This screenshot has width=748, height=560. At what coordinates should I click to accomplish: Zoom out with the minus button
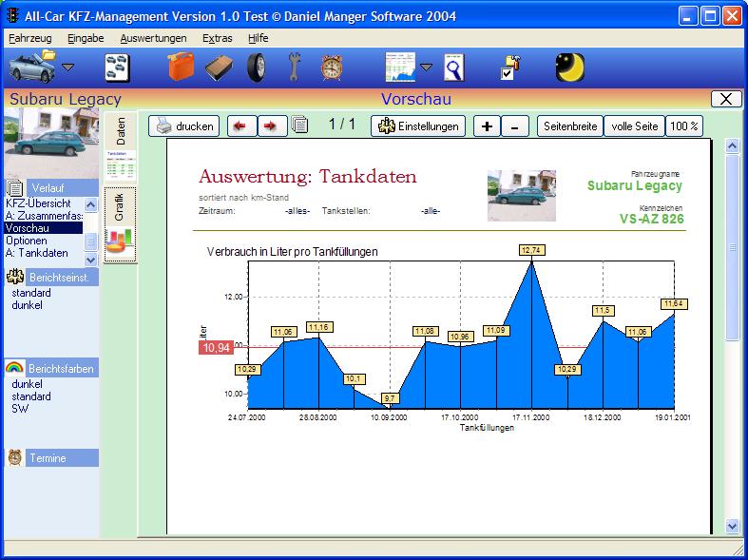pos(515,126)
